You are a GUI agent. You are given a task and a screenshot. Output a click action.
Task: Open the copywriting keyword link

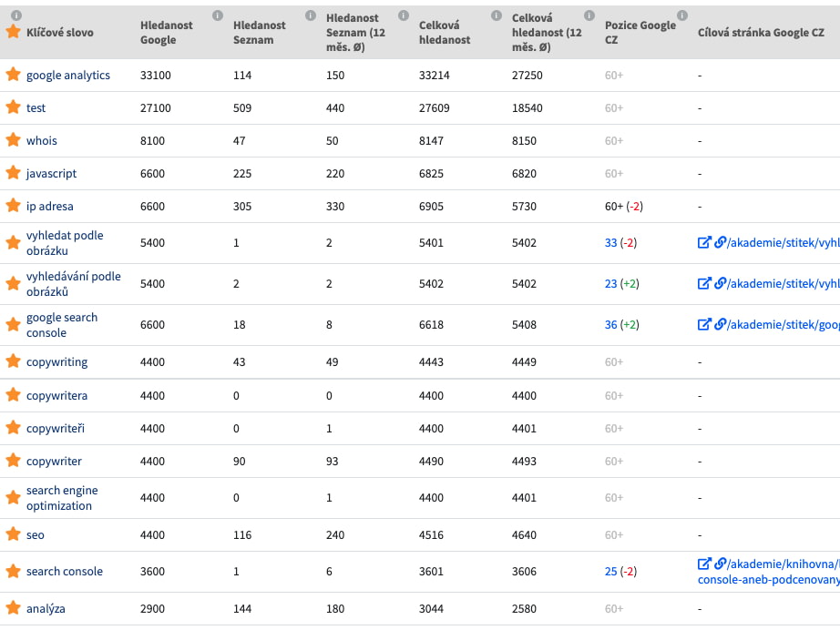tap(56, 362)
